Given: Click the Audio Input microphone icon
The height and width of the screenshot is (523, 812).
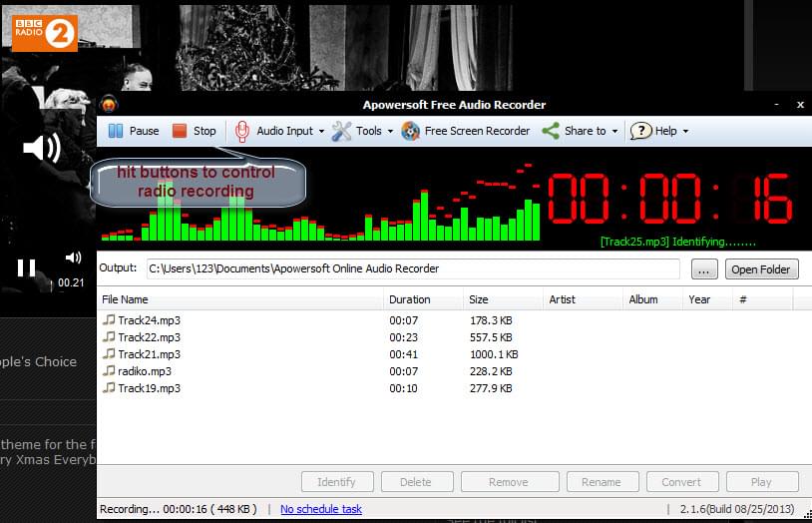Looking at the screenshot, I should click(241, 131).
